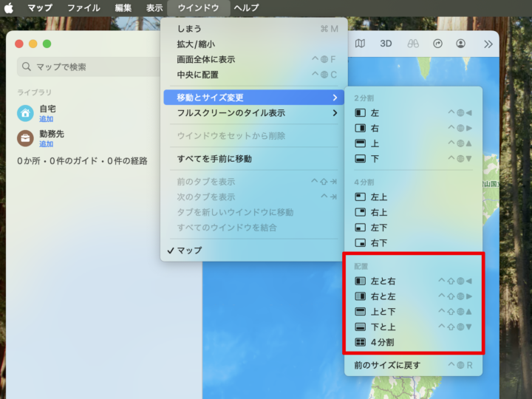Viewport: 532px width, 399px height.
Task: Tile window to 左 half
Action: [x=413, y=112]
